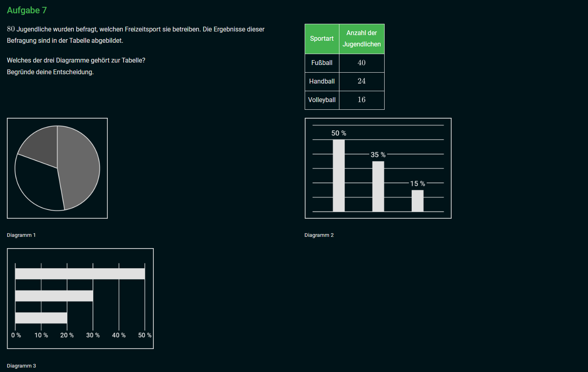Click the shortest horizontal bar in Diagramm 3

tap(41, 318)
